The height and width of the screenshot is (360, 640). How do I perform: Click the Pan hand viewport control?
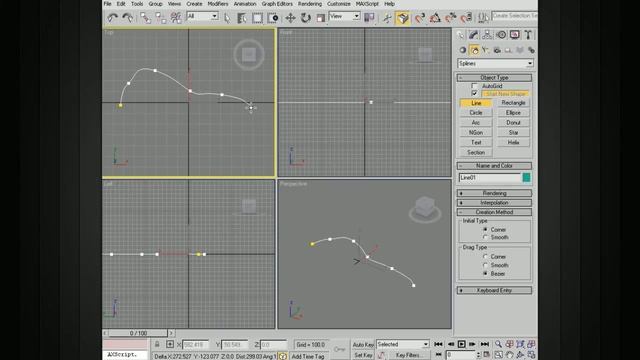coord(509,355)
